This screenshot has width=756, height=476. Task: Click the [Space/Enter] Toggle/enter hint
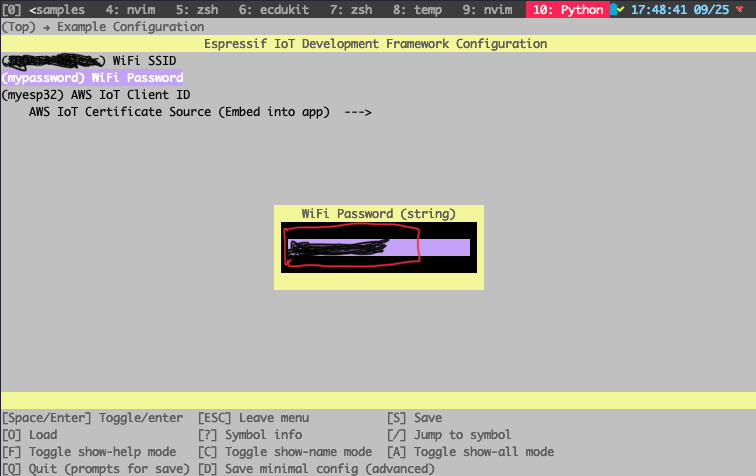pos(93,418)
